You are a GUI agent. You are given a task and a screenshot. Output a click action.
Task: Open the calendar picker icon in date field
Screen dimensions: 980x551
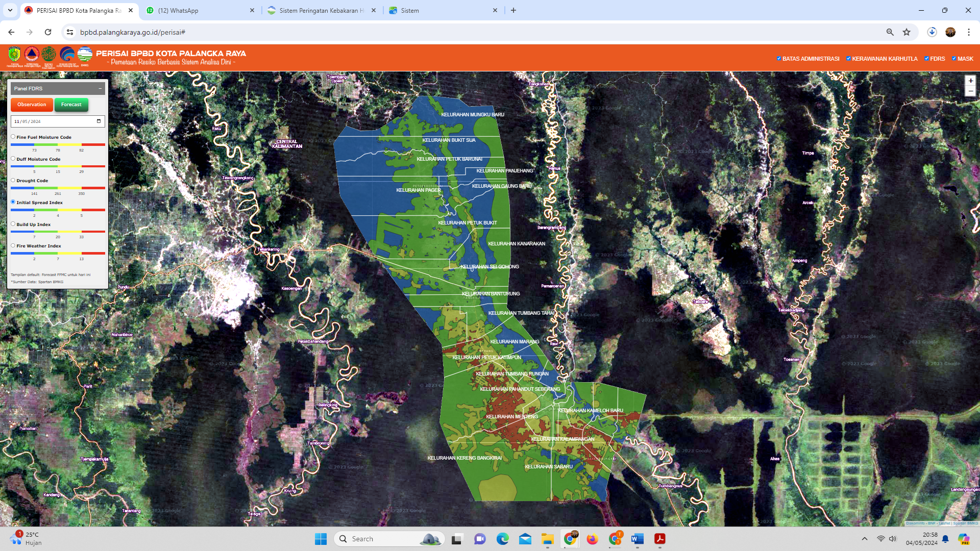(x=99, y=121)
